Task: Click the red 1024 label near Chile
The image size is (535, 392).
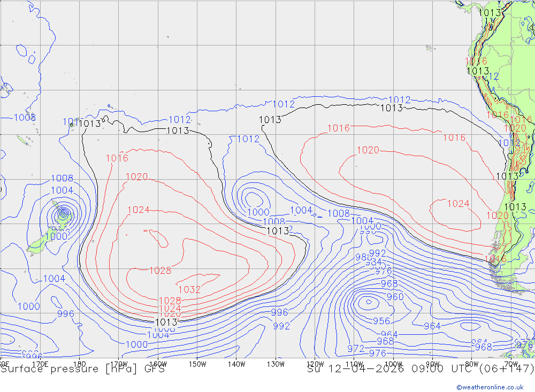Action: point(458,204)
